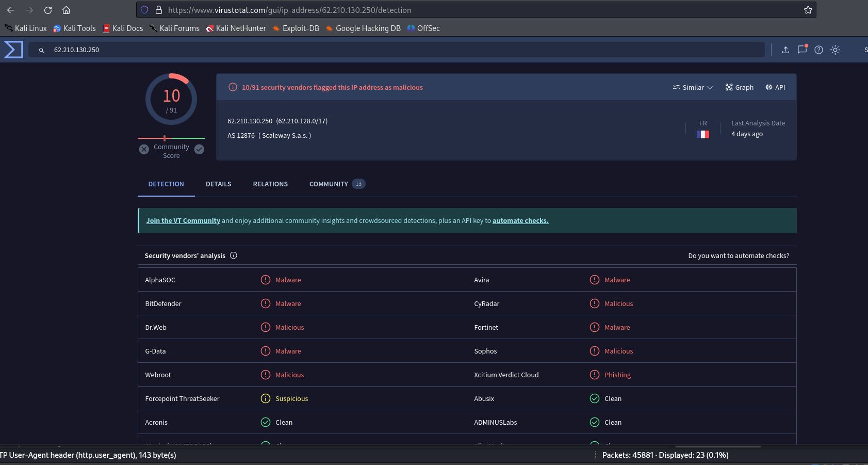Click the tracking protection shield icon

click(x=145, y=10)
